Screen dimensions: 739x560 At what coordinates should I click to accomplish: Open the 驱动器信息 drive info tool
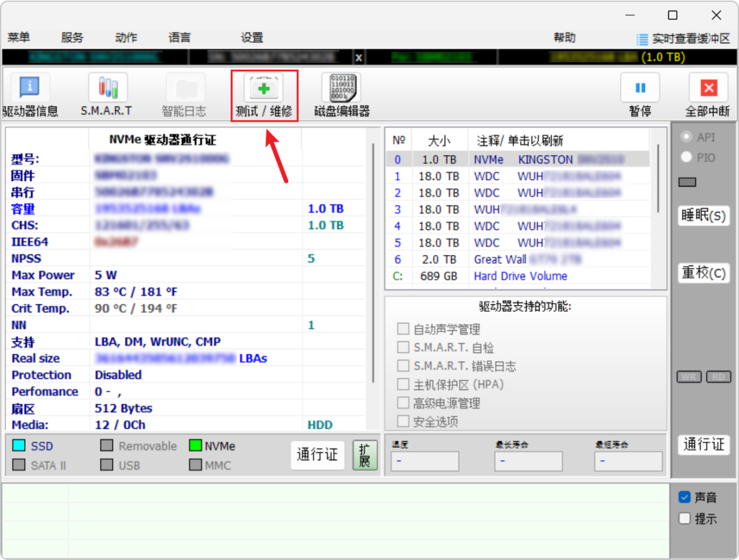click(x=29, y=95)
